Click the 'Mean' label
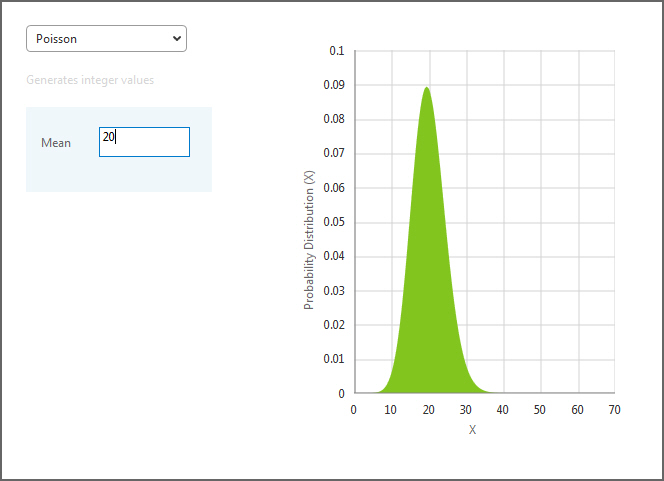This screenshot has width=664, height=481. click(x=56, y=143)
